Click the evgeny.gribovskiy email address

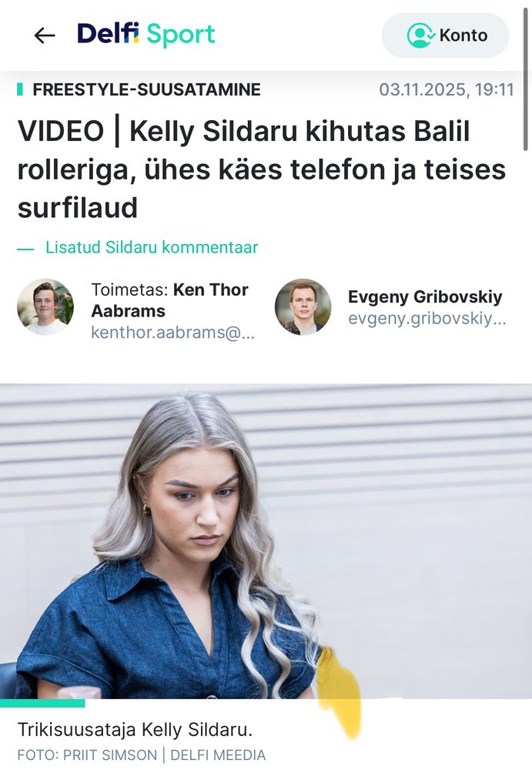pos(427,319)
